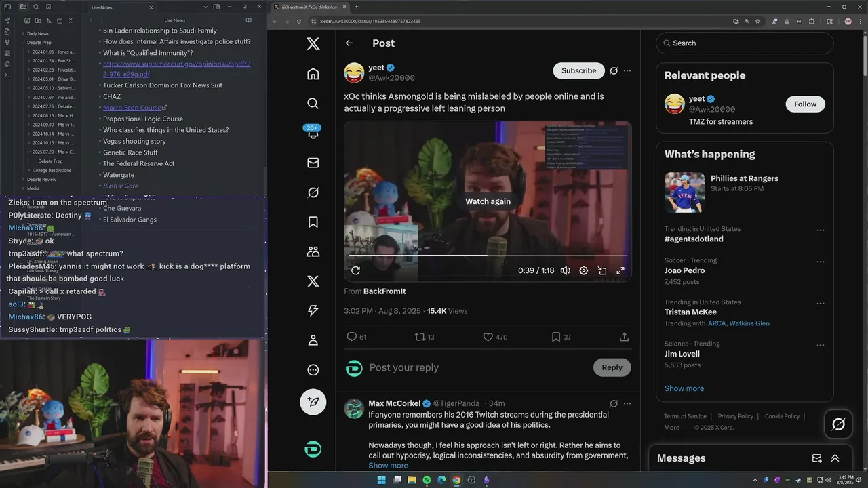Open the More circle icon in X sidebar

point(313,370)
